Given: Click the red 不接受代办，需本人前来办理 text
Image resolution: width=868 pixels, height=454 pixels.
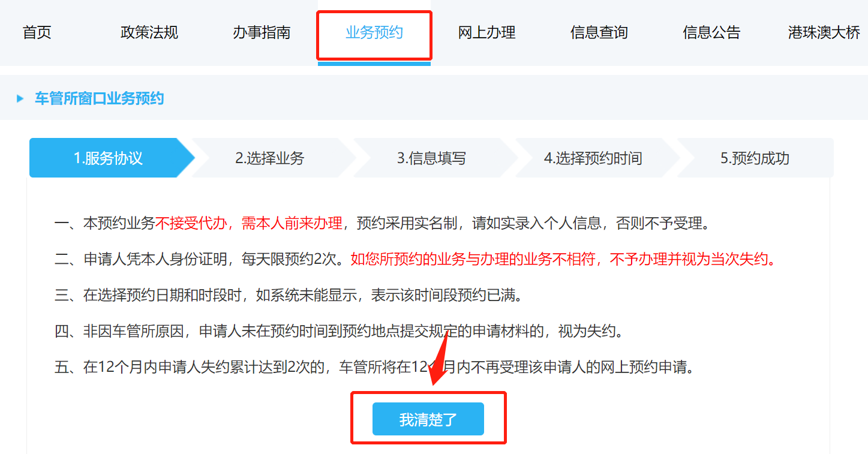Looking at the screenshot, I should click(x=249, y=224).
